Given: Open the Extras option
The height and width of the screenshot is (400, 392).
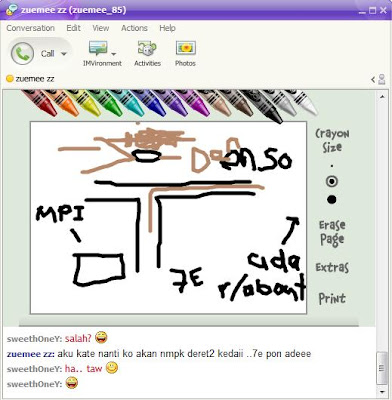Looking at the screenshot, I should [332, 267].
